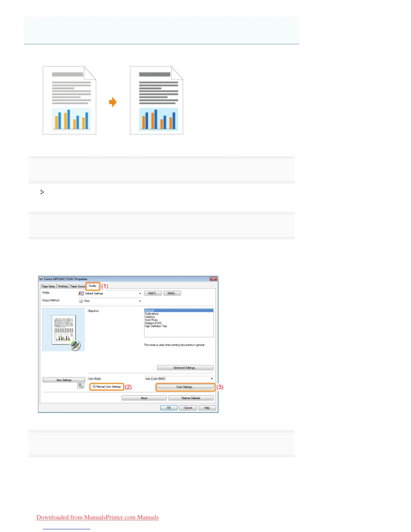This screenshot has width=411, height=532.
Task: Open the Color Mode dropdown showing Auto
Action: 179,379
